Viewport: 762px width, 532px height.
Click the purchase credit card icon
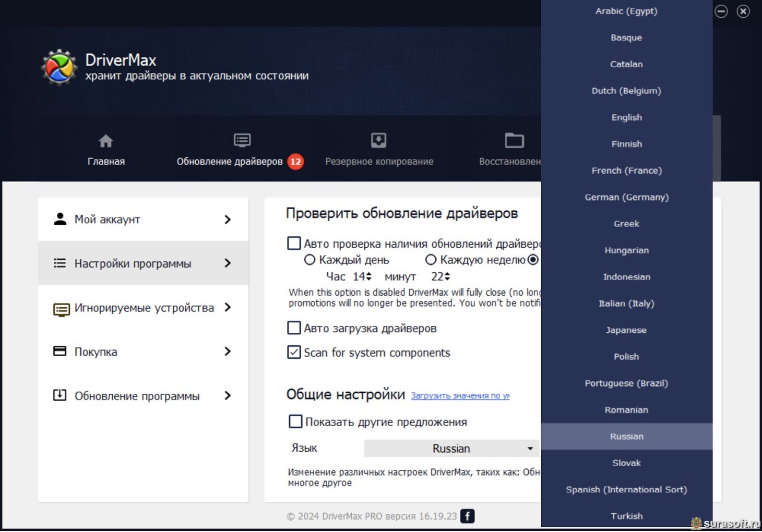(60, 351)
